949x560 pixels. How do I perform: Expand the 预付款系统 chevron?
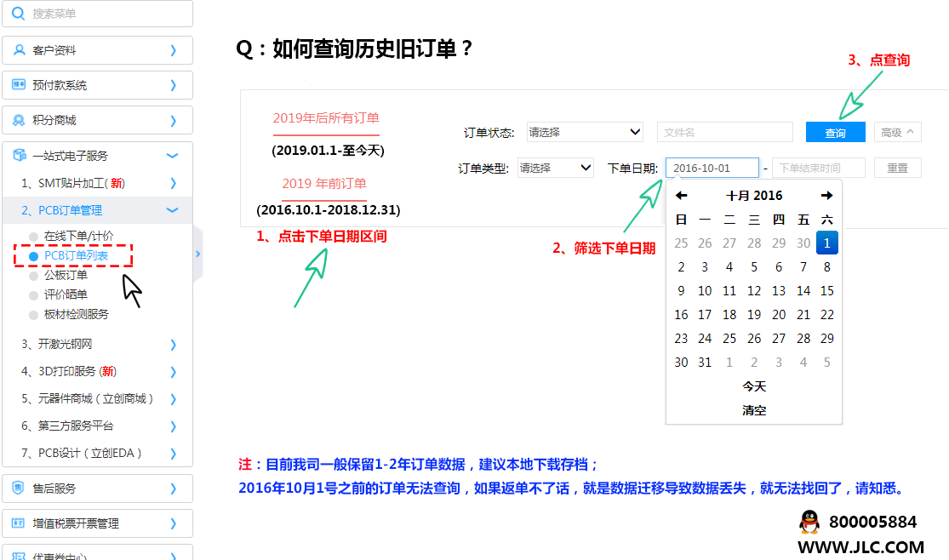point(174,85)
